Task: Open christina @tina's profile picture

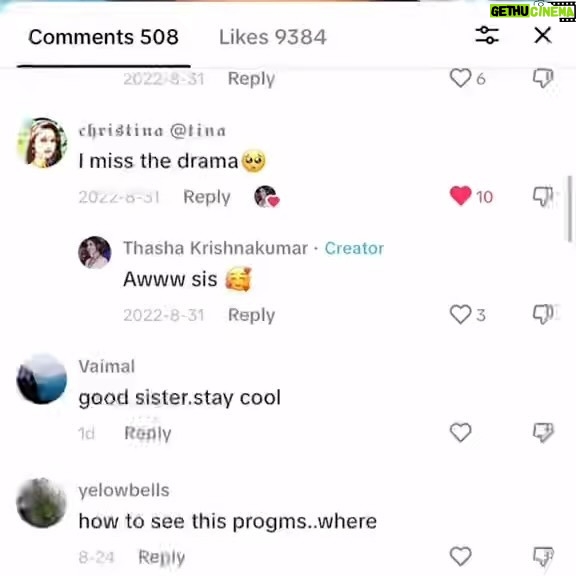Action: tap(42, 143)
